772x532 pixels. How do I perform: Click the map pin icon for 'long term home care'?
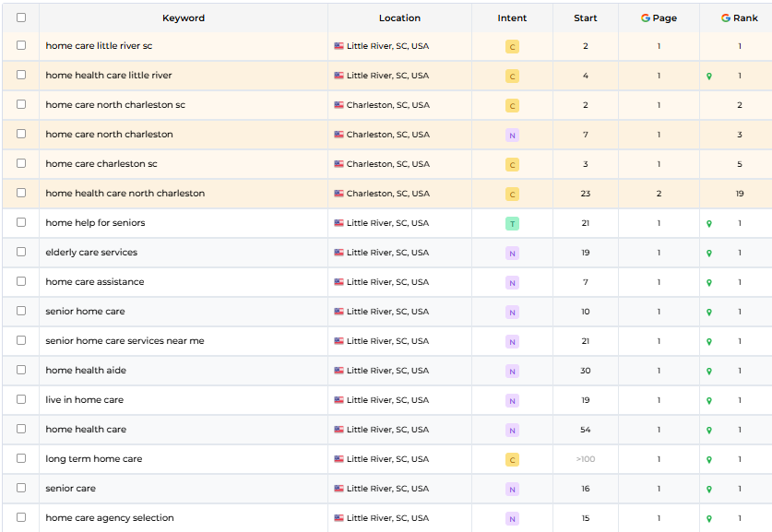coord(709,460)
